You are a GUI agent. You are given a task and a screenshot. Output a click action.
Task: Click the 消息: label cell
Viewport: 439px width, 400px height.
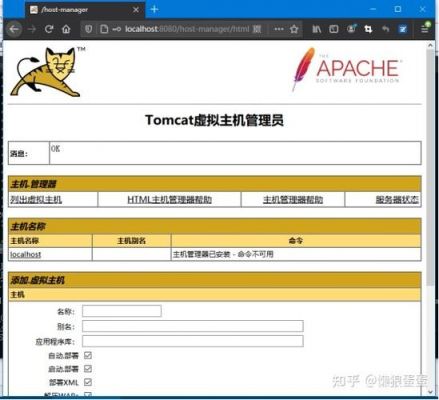coord(29,153)
